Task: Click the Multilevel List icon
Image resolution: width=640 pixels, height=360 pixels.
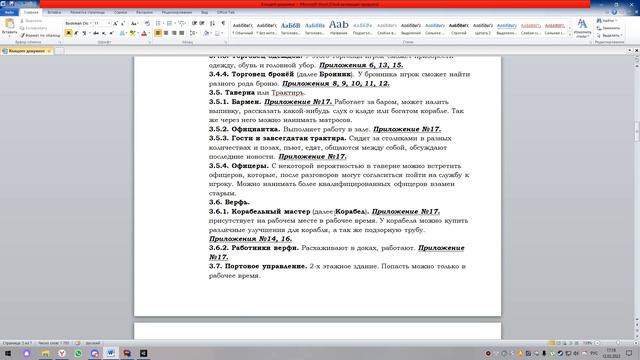Action: pyautogui.click(x=182, y=24)
